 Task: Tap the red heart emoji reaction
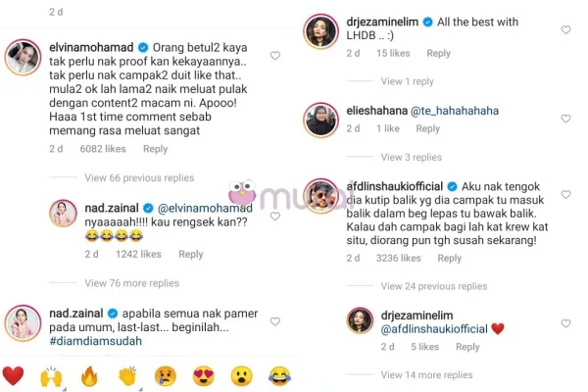13,376
